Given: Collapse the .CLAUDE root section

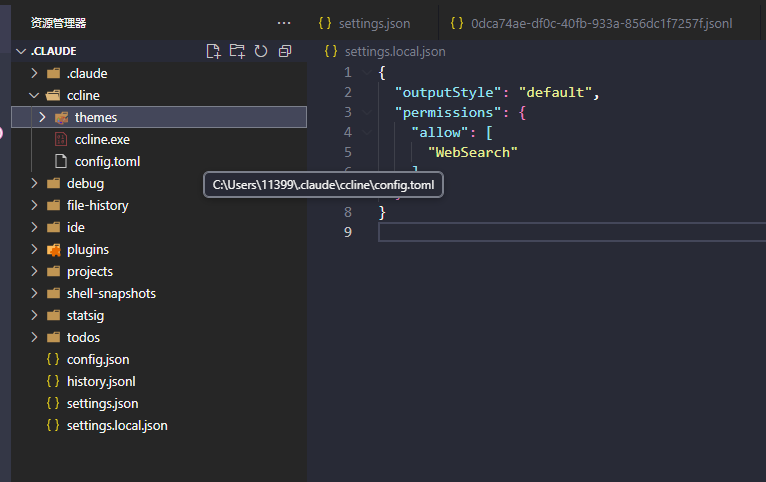Looking at the screenshot, I should coord(21,51).
